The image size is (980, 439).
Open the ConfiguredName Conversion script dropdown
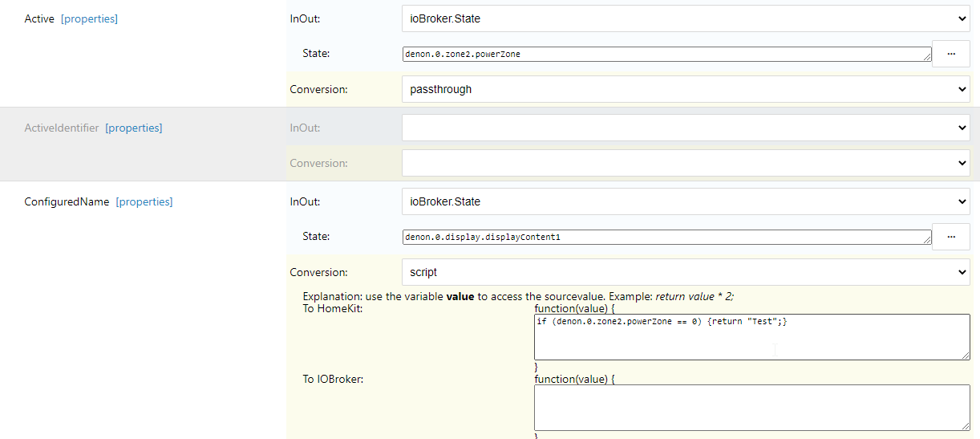click(x=686, y=272)
